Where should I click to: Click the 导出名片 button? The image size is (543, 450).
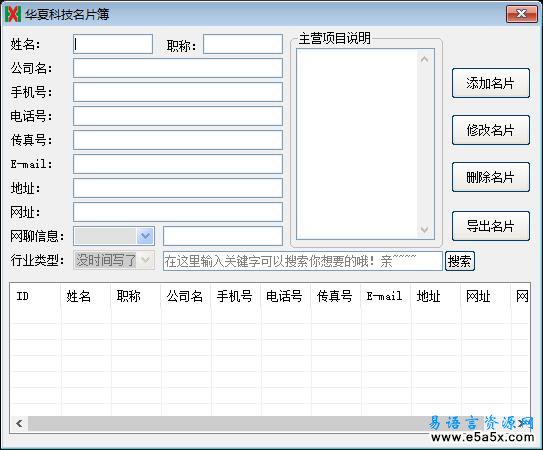(491, 226)
